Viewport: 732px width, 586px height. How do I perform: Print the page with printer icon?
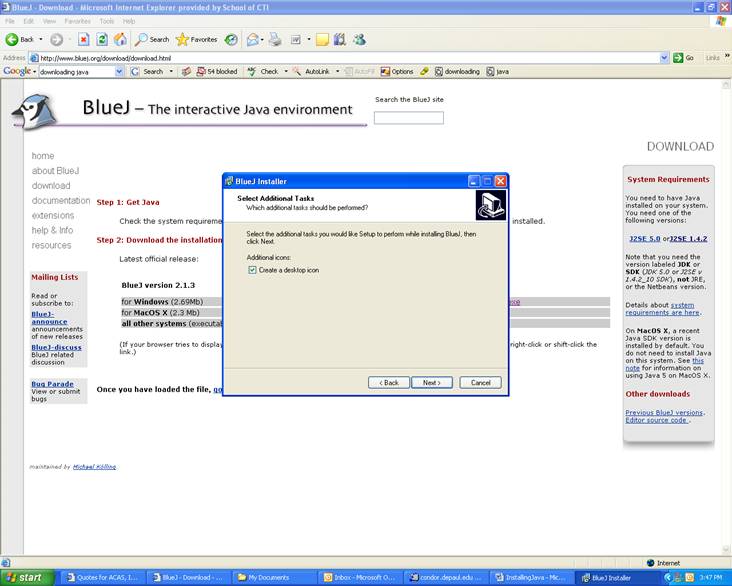(275, 40)
